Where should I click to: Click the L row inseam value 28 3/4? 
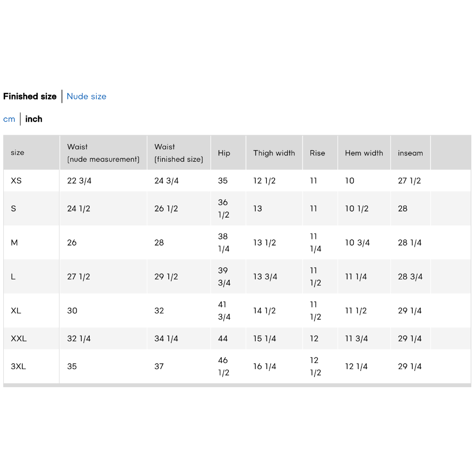(x=410, y=277)
